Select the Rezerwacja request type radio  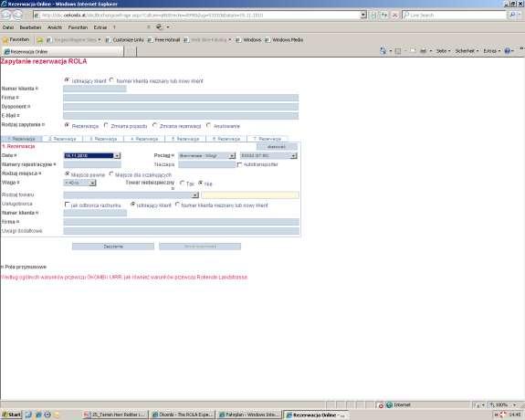pos(67,125)
